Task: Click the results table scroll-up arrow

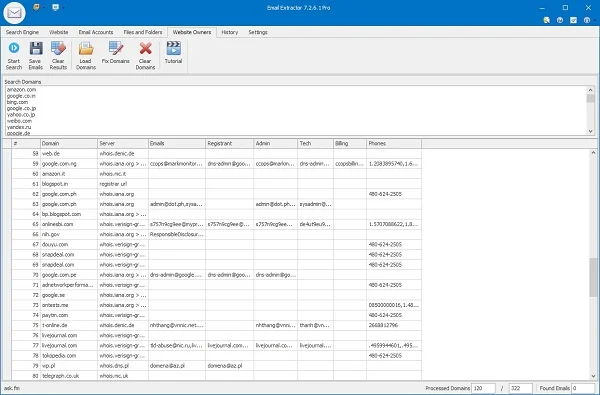Action: pos(593,153)
